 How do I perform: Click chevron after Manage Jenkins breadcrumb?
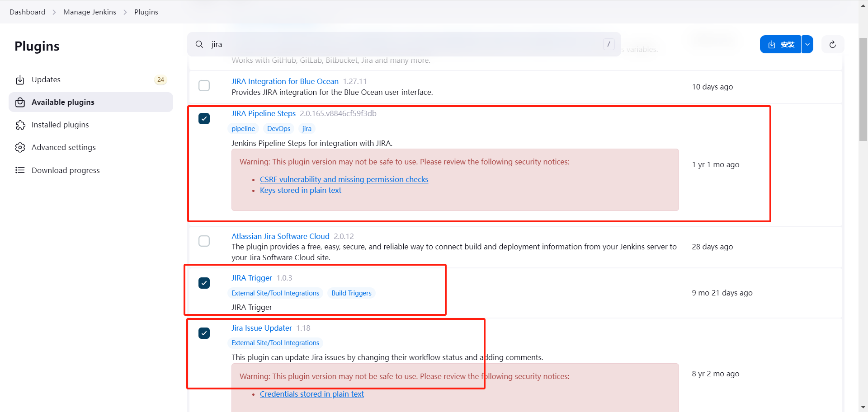coord(125,12)
